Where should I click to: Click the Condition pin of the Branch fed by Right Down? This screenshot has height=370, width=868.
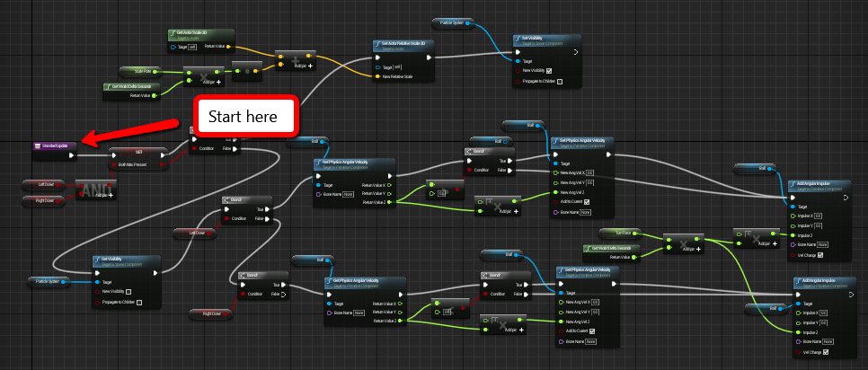tap(244, 294)
